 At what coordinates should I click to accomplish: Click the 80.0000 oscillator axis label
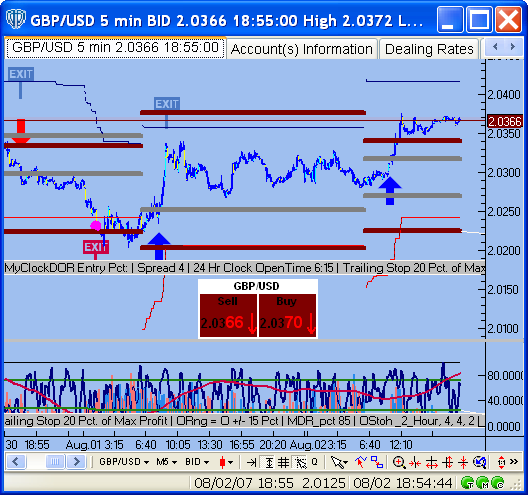(504, 375)
